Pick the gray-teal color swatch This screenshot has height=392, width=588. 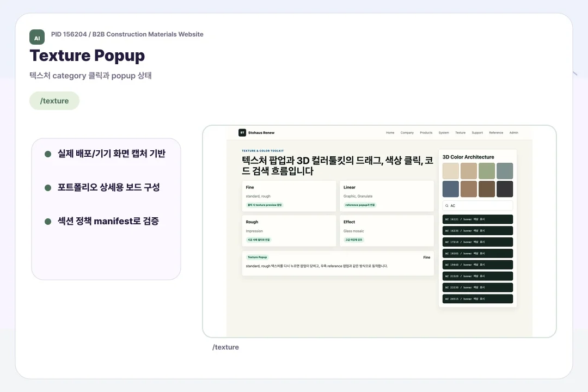(x=505, y=171)
